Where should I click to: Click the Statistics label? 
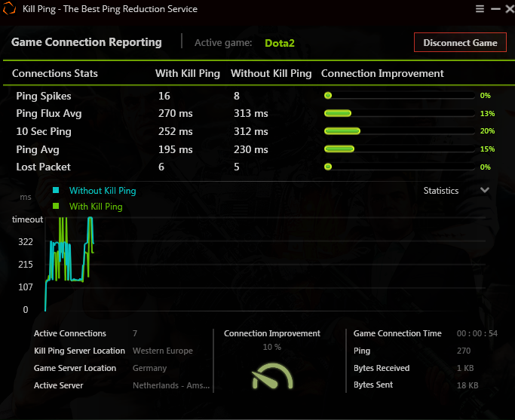[441, 191]
